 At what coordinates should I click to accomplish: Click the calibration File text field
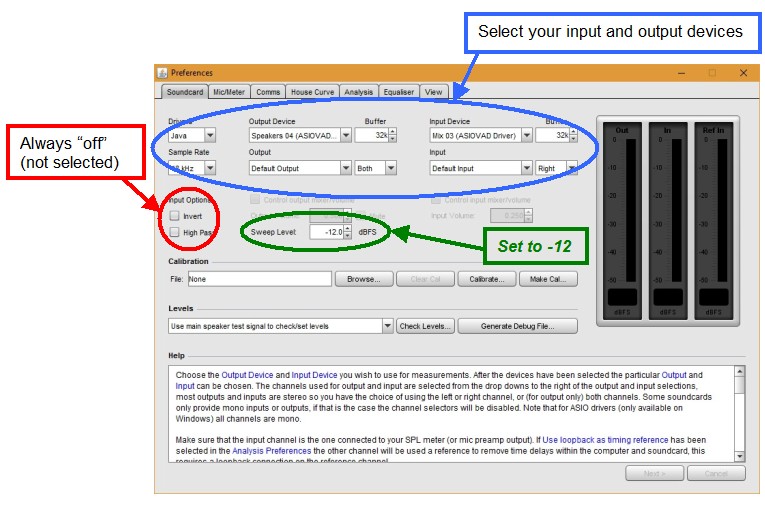(258, 280)
